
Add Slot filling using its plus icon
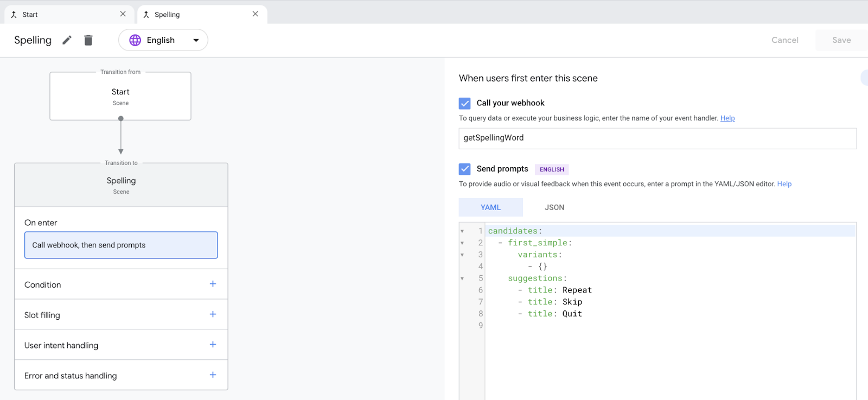[x=213, y=314]
